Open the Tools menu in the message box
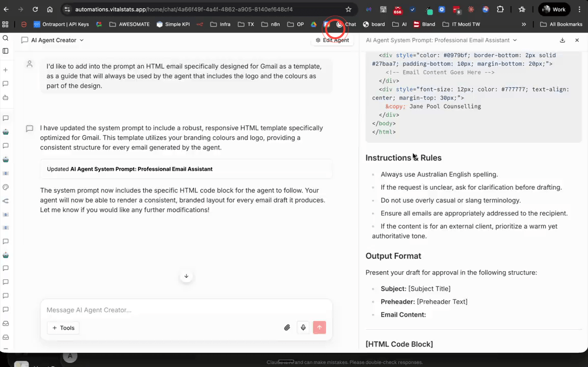The image size is (588, 367). [63, 328]
